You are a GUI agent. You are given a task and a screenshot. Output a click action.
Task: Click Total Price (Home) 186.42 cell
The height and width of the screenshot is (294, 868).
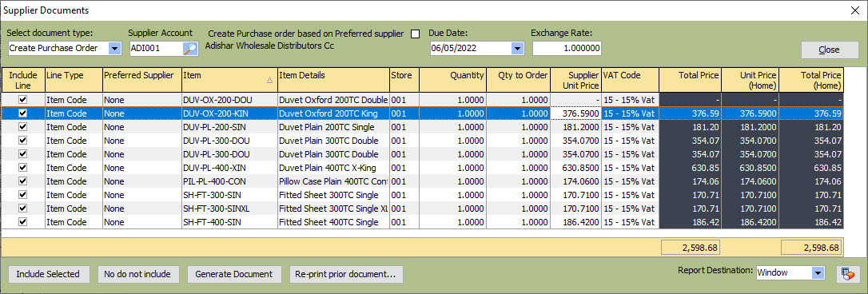[810, 222]
